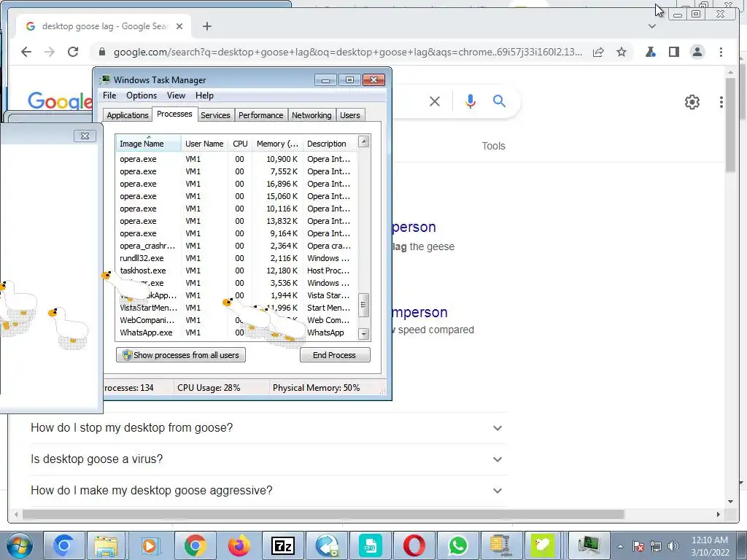Screen dimensions: 747x560
Task: Open the blue Chromium taskbar icon
Action: 63,545
